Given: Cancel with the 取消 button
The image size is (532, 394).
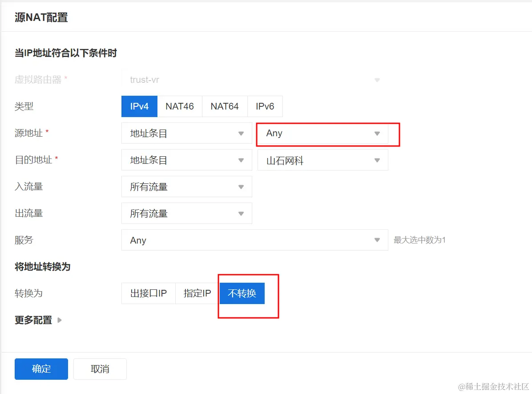Looking at the screenshot, I should tap(100, 369).
